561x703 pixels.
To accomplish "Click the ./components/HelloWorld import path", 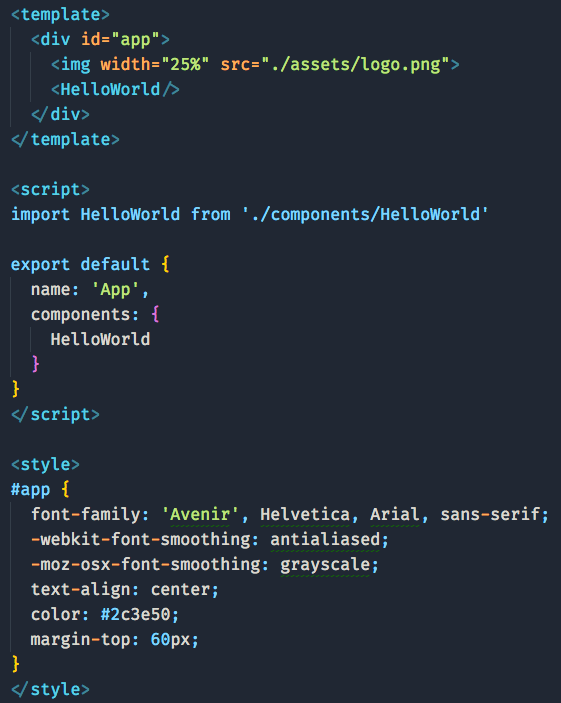I will point(365,214).
